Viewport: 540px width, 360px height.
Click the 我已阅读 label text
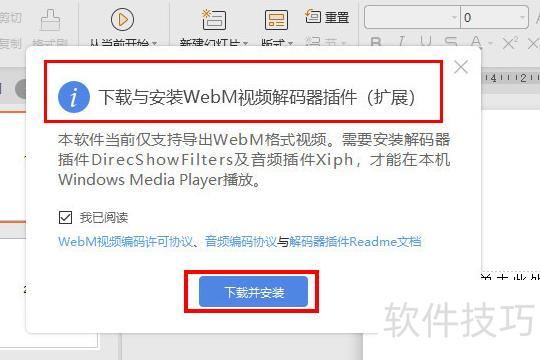pyautogui.click(x=104, y=218)
